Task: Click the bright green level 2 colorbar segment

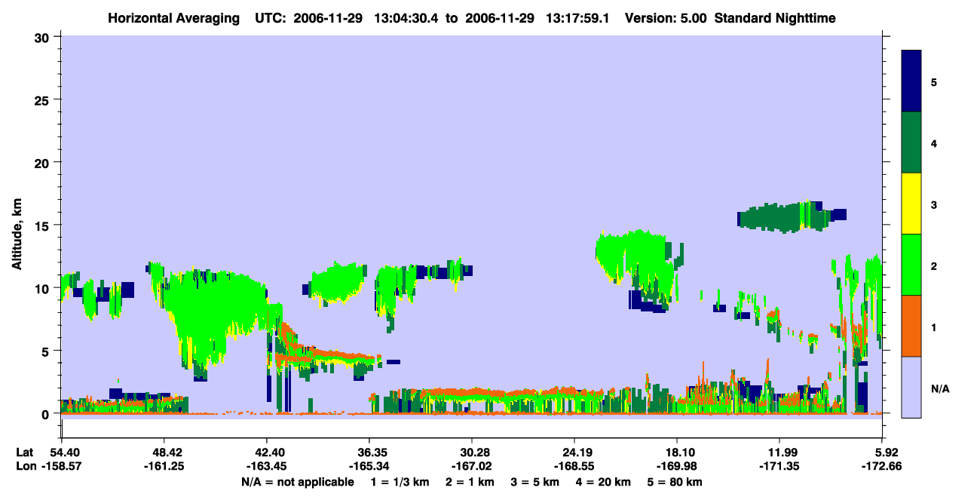Action: 911,265
